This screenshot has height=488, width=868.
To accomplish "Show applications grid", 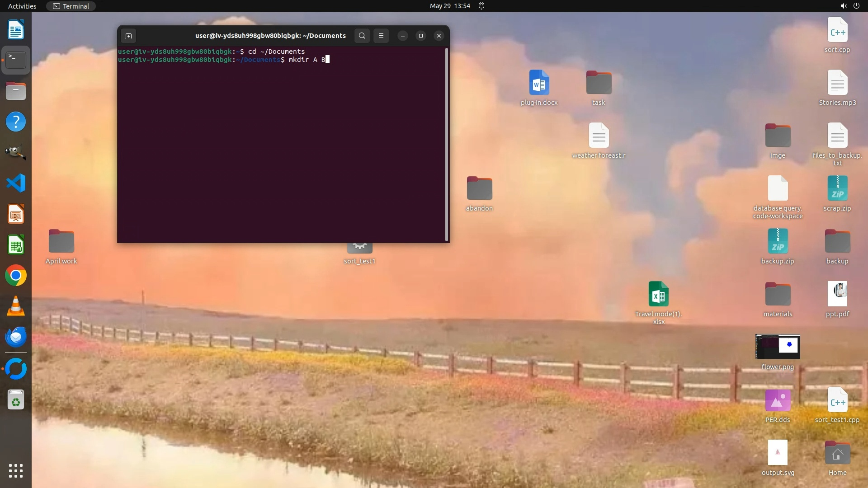I will click(x=16, y=470).
